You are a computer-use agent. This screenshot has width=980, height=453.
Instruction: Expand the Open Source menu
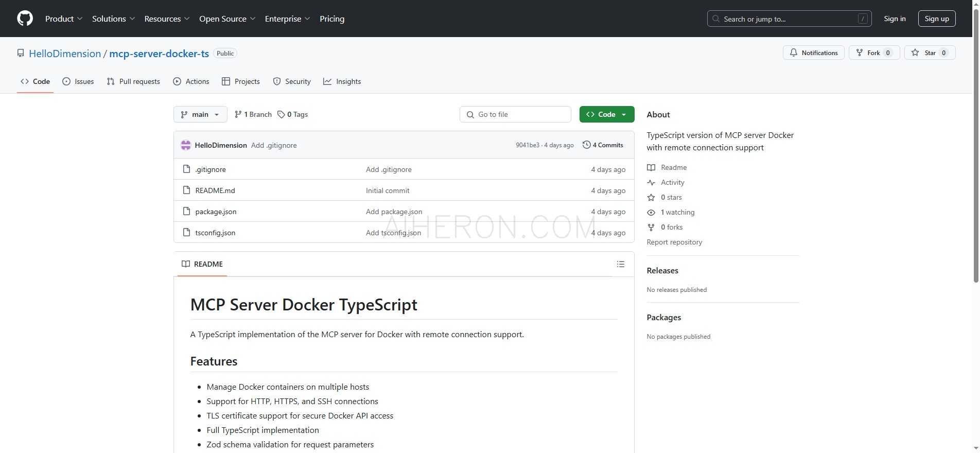[x=227, y=19]
